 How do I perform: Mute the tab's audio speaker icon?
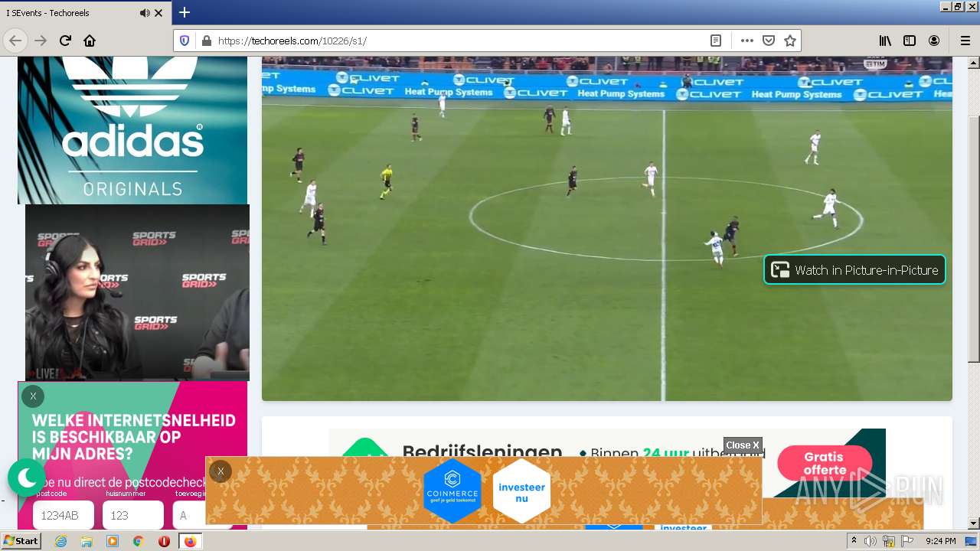pyautogui.click(x=145, y=13)
